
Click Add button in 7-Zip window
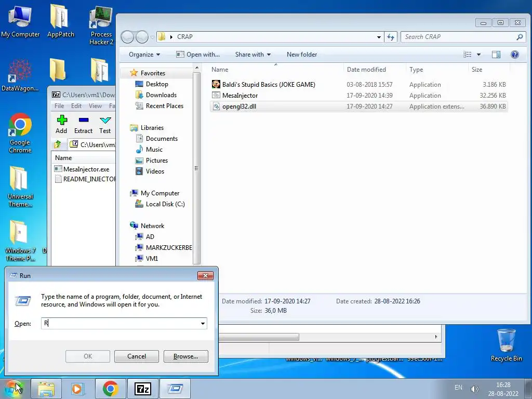coord(61,125)
